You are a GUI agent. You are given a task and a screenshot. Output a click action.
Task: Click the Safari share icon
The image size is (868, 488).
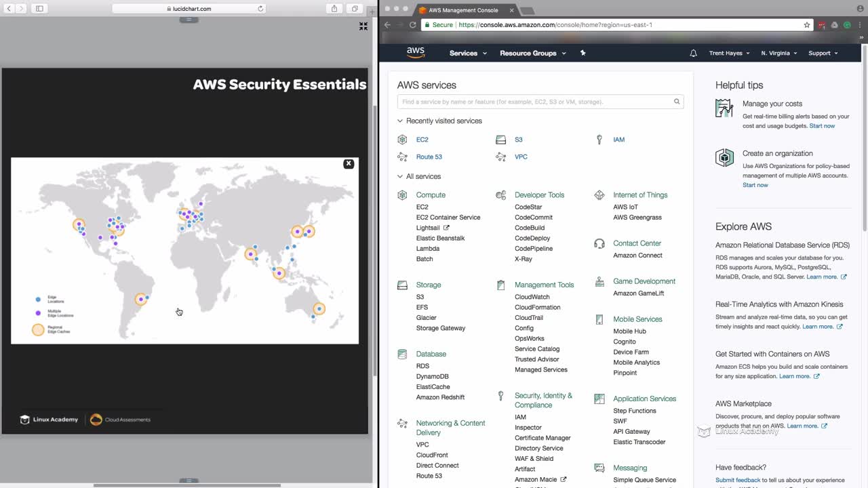coord(334,9)
